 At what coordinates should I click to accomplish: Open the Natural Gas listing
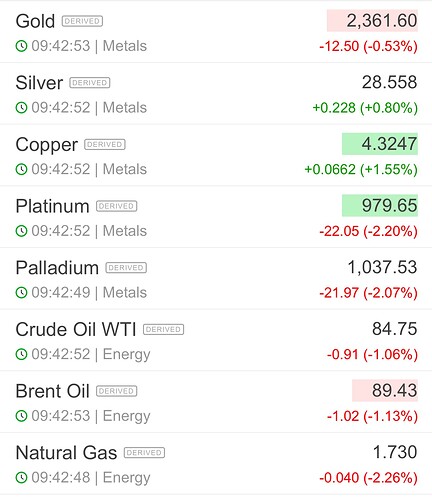click(x=66, y=453)
